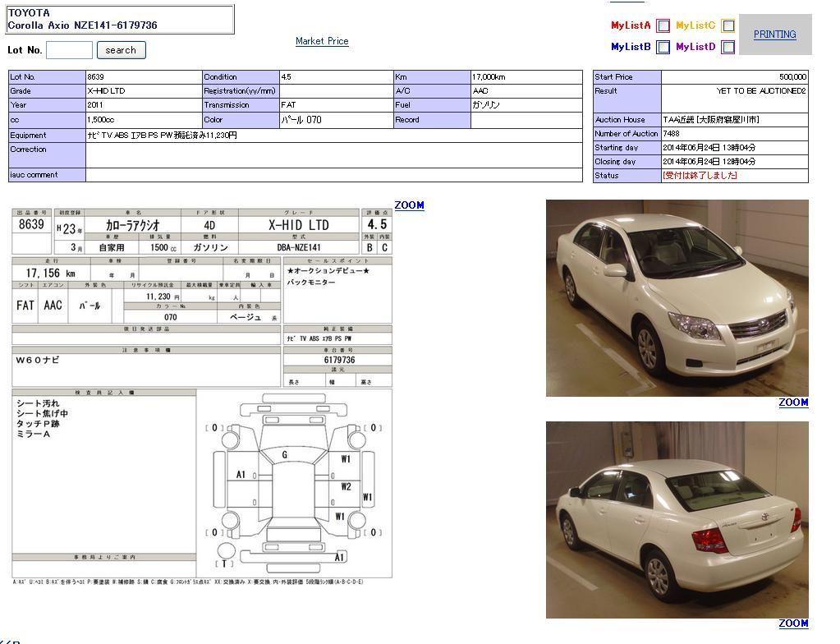Tick the MyListD checkbox

pos(728,48)
